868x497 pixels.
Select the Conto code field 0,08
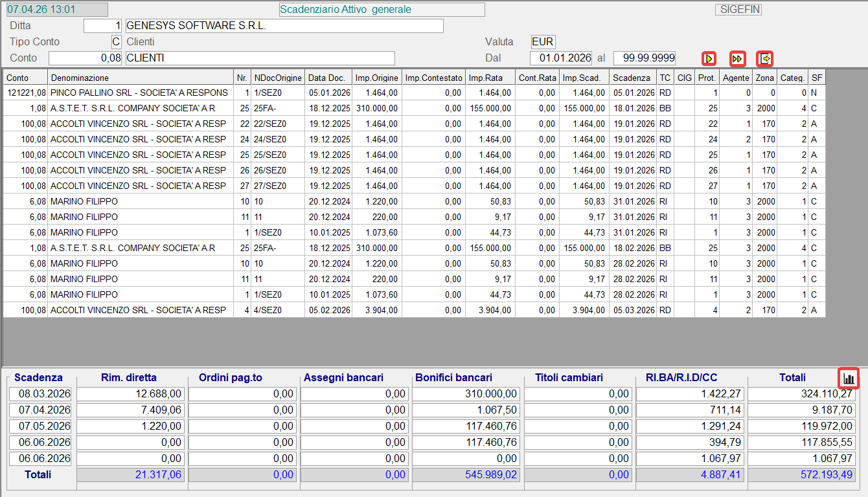pyautogui.click(x=86, y=58)
